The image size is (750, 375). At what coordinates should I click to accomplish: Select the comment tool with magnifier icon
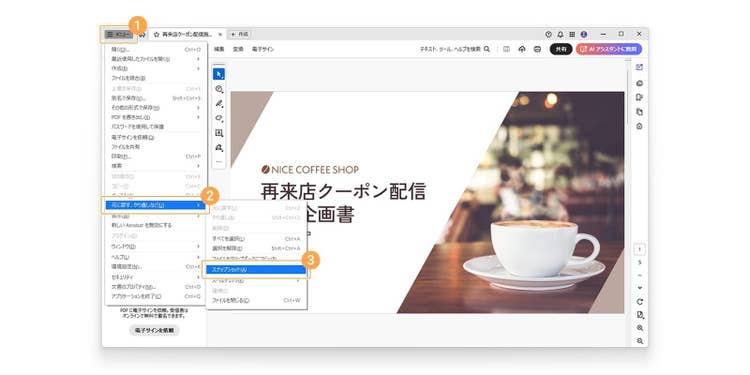click(219, 89)
